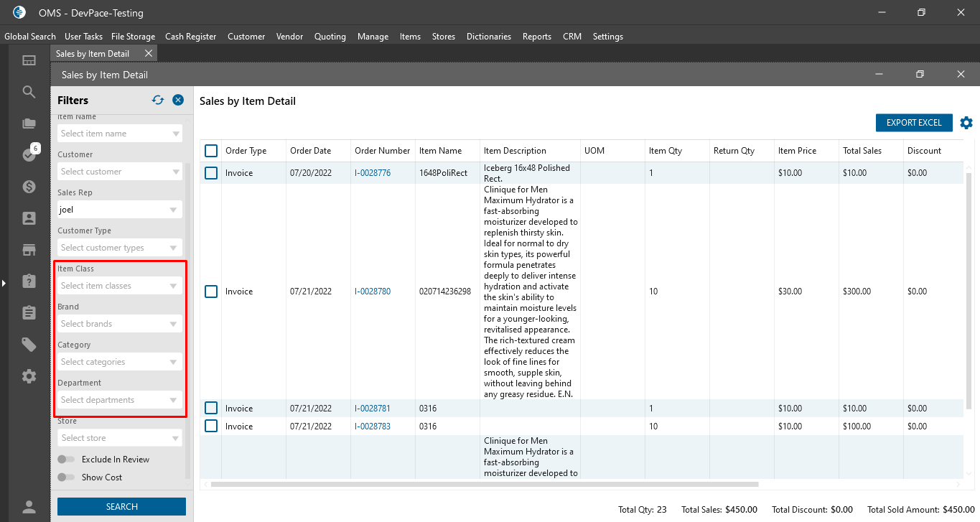Open the Sales Rep dropdown showing joel
The image size is (980, 522).
[119, 210]
